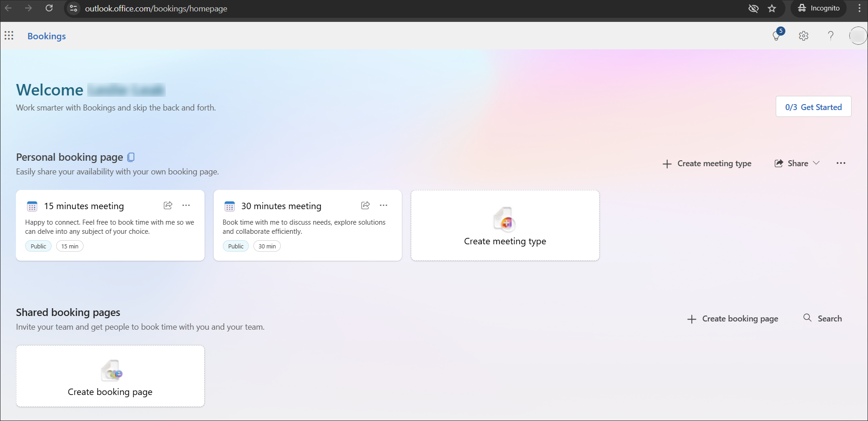Open the Search for shared booking pages
The image size is (868, 421).
click(x=822, y=318)
